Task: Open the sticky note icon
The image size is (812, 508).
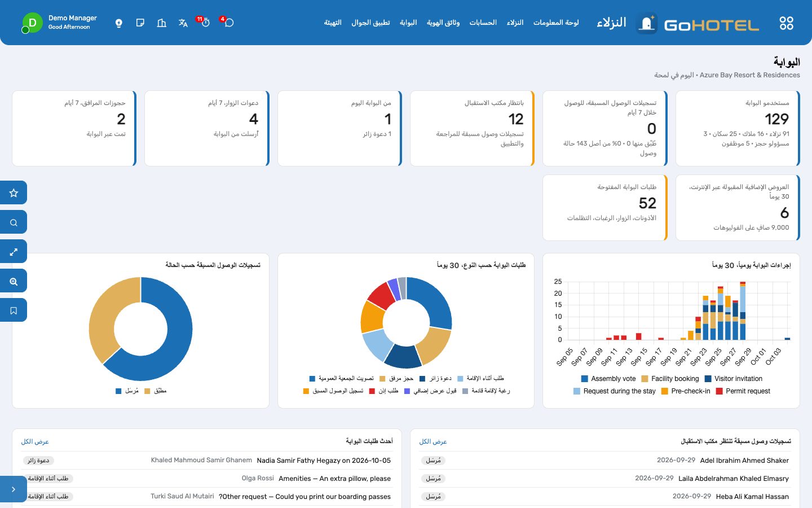Action: click(140, 23)
